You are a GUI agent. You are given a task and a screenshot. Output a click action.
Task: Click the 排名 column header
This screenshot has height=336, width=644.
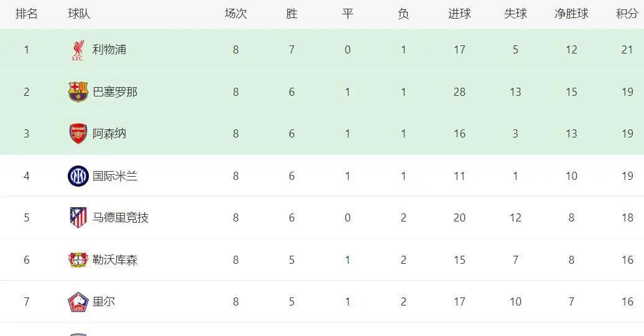click(x=27, y=14)
